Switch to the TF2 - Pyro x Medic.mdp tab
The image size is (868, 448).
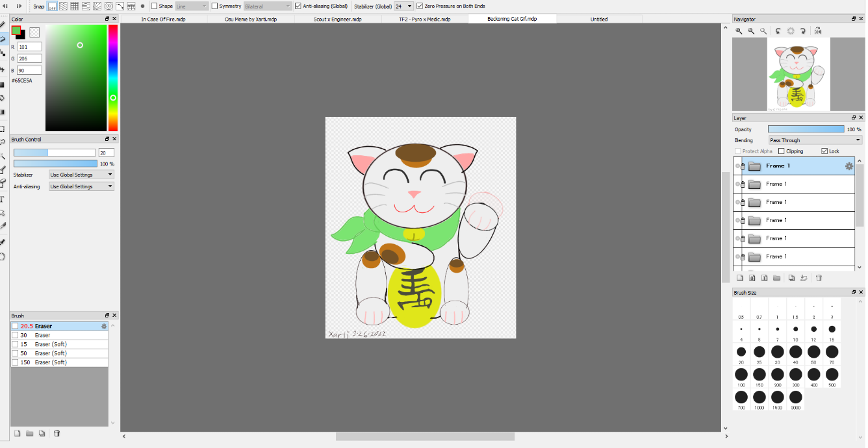424,19
